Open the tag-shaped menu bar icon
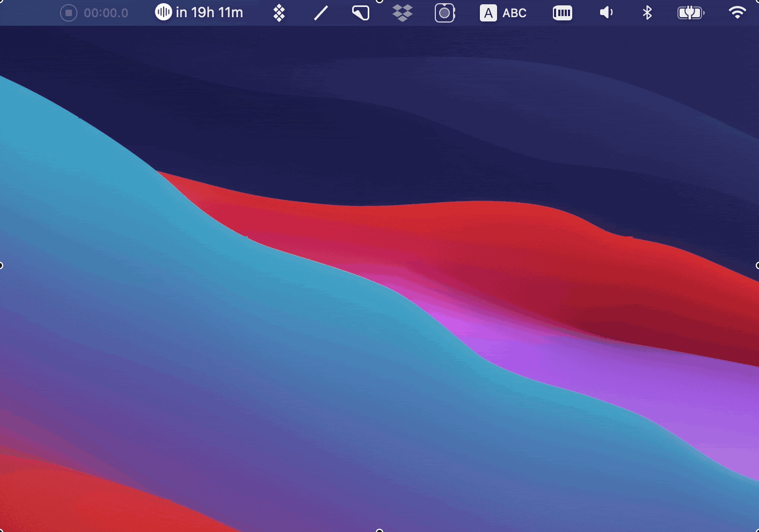 point(361,13)
